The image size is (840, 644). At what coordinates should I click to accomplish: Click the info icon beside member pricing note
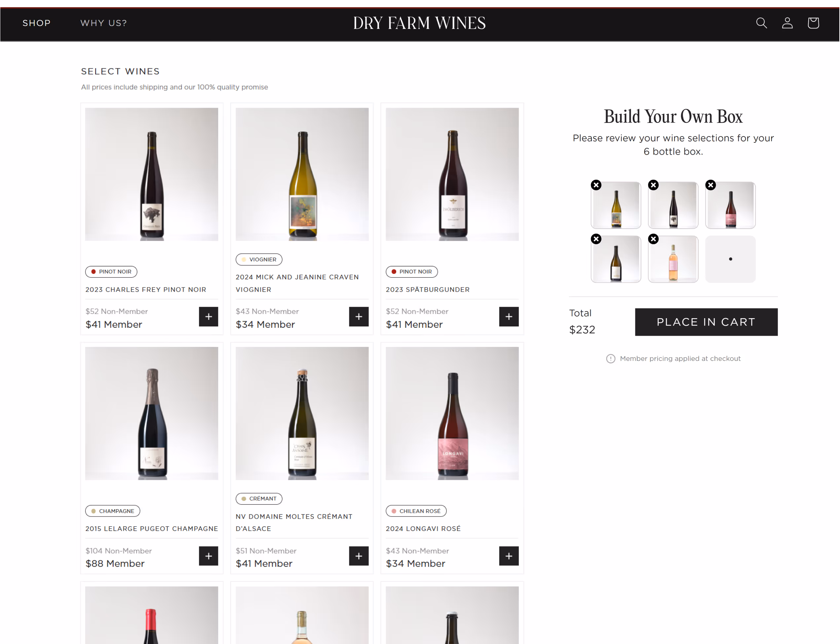point(611,359)
